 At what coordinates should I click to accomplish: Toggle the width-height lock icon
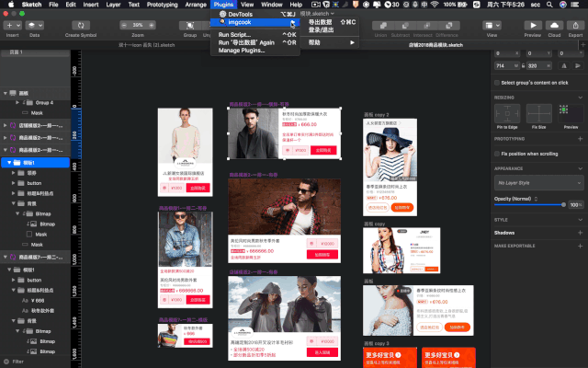tap(524, 65)
